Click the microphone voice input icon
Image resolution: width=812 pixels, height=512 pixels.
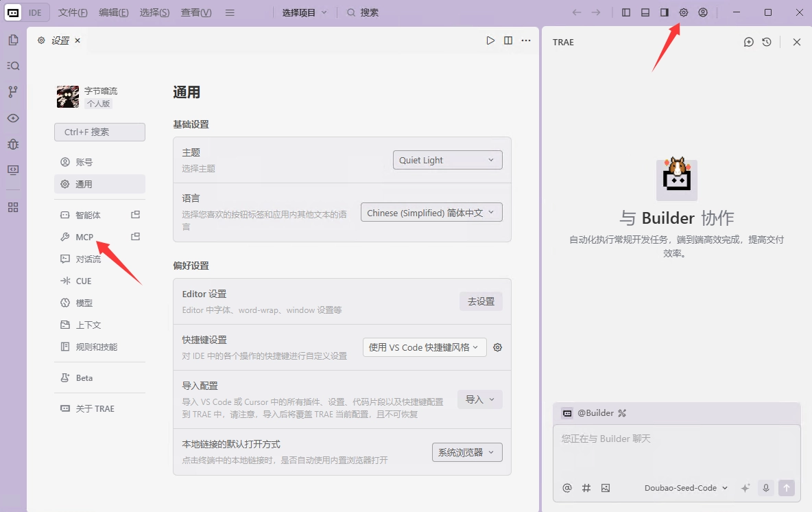(766, 488)
